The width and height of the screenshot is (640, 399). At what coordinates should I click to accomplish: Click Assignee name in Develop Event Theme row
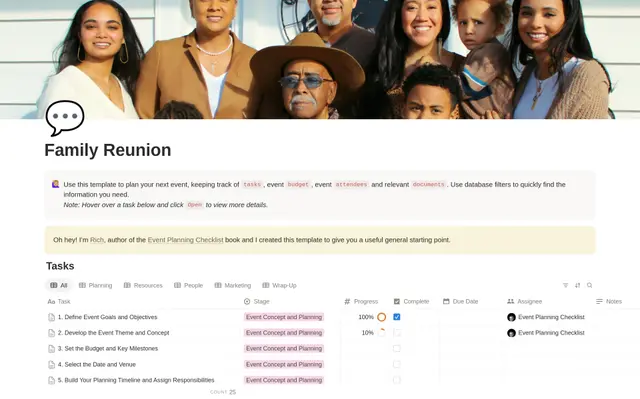pyautogui.click(x=551, y=333)
